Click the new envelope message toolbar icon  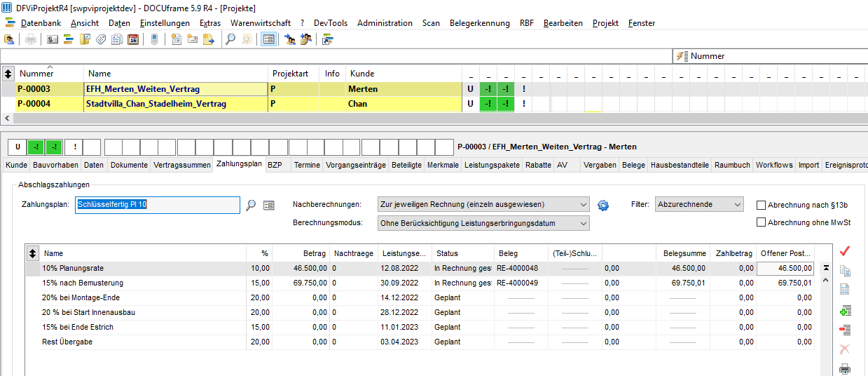click(192, 39)
